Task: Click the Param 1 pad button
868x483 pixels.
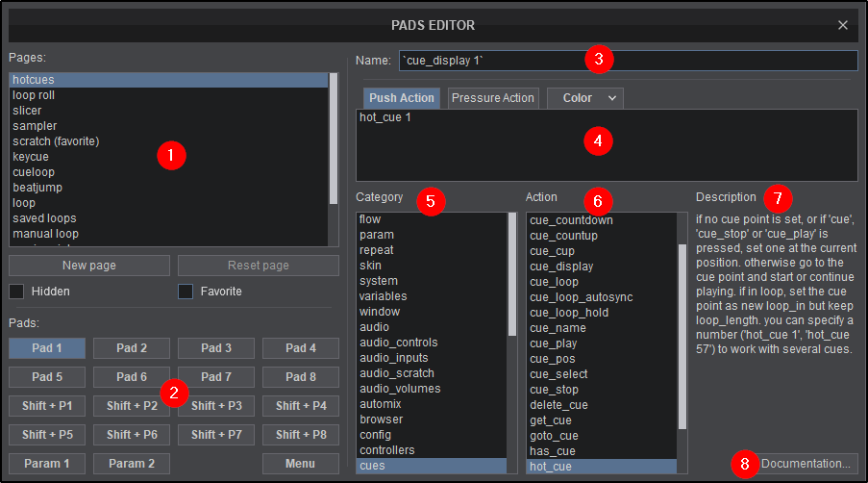Action: [x=47, y=464]
